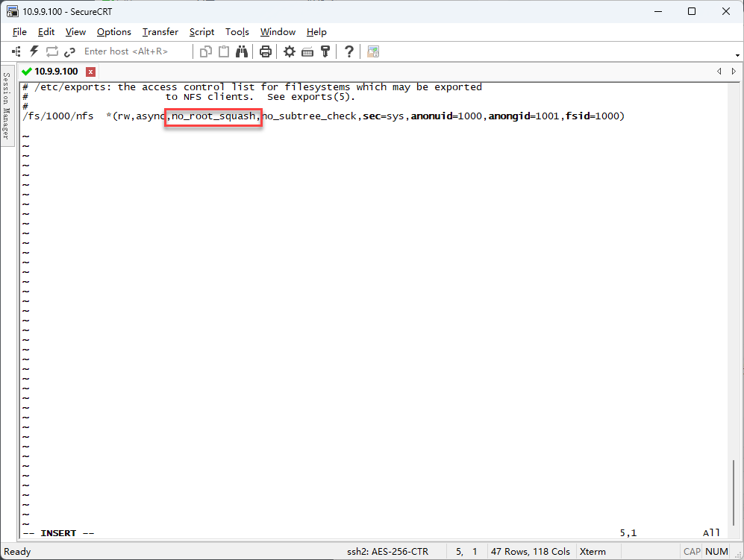Image resolution: width=744 pixels, height=560 pixels.
Task: Open the Edit menu
Action: pos(46,32)
